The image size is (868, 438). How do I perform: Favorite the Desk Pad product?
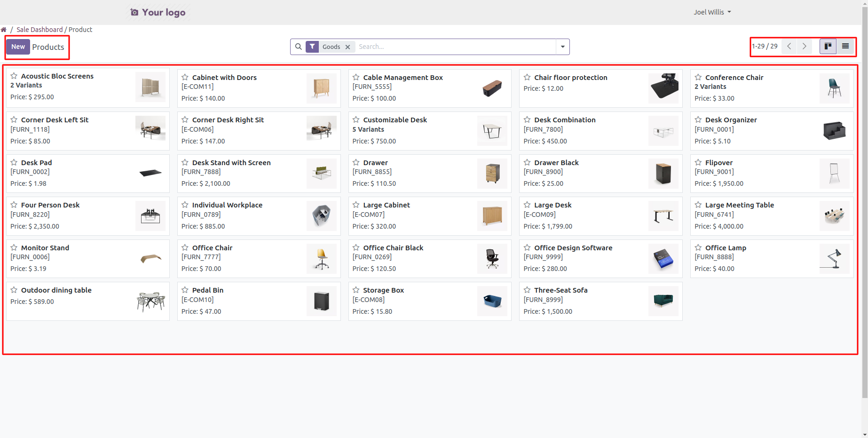tap(14, 162)
